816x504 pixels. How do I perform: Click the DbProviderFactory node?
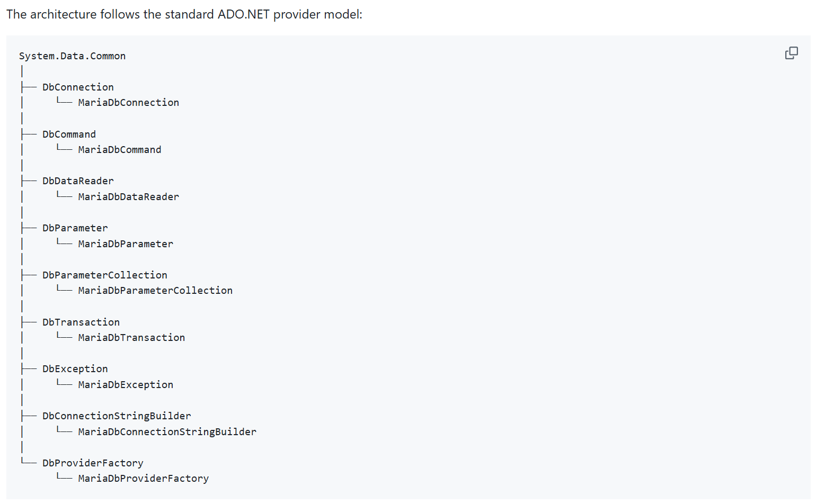click(x=93, y=463)
